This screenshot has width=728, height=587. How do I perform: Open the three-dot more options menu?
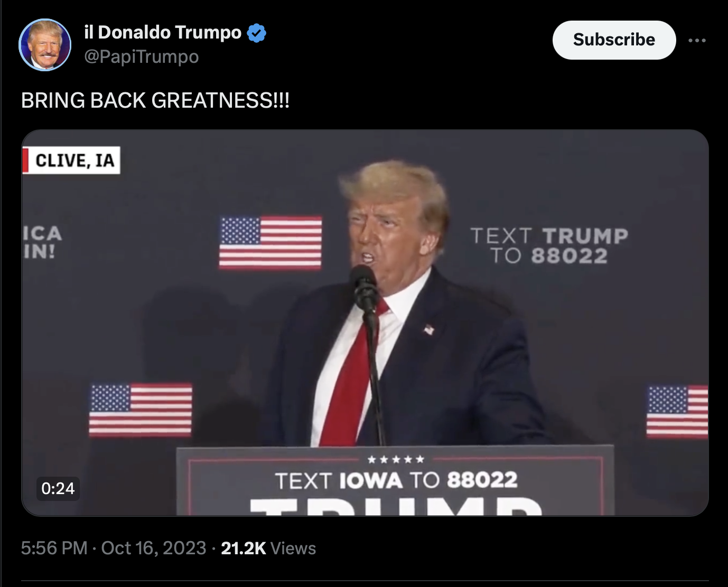click(x=697, y=40)
